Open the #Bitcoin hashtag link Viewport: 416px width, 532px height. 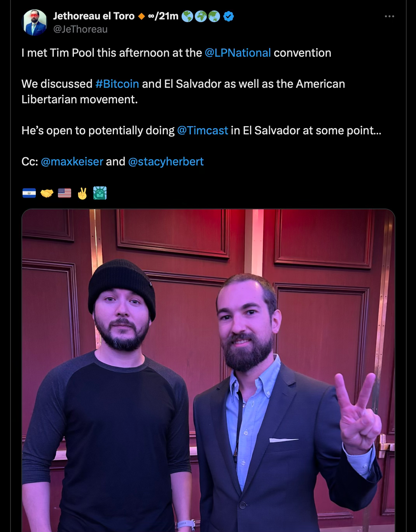[117, 84]
